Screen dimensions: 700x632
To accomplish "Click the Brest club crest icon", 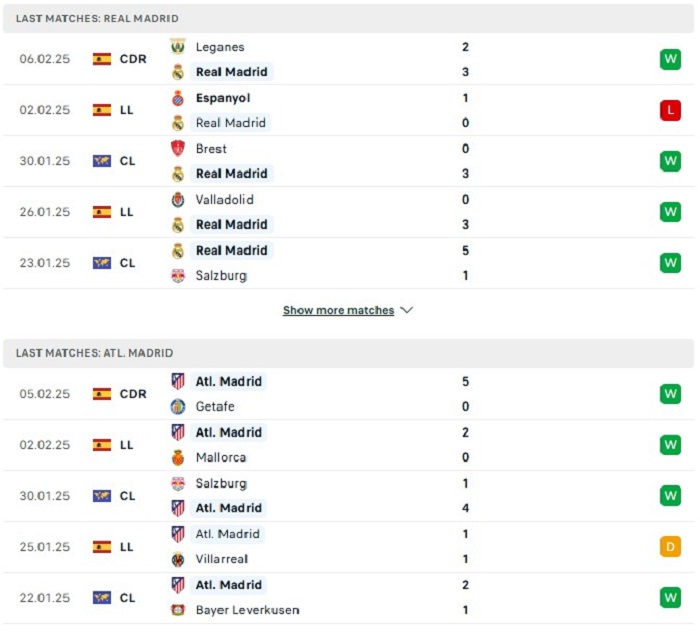I will tap(178, 148).
